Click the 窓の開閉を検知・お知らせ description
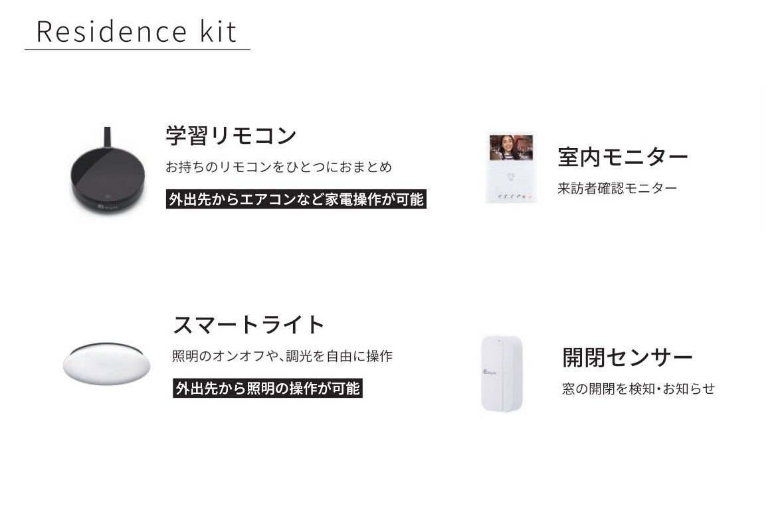This screenshot has height=532, width=782. 638,389
